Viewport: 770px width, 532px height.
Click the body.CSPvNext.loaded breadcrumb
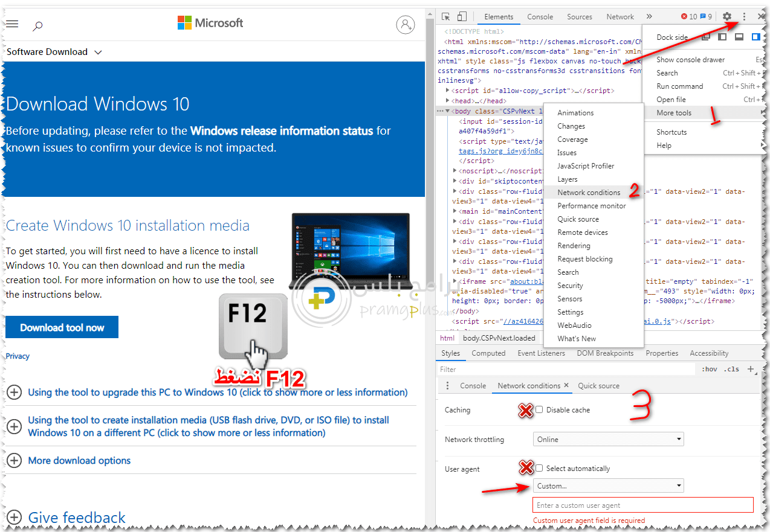(x=499, y=338)
